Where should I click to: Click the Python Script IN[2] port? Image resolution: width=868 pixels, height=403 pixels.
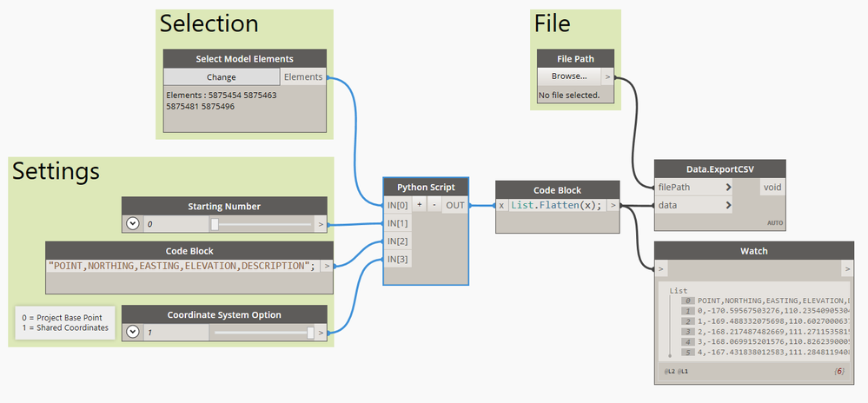point(397,241)
